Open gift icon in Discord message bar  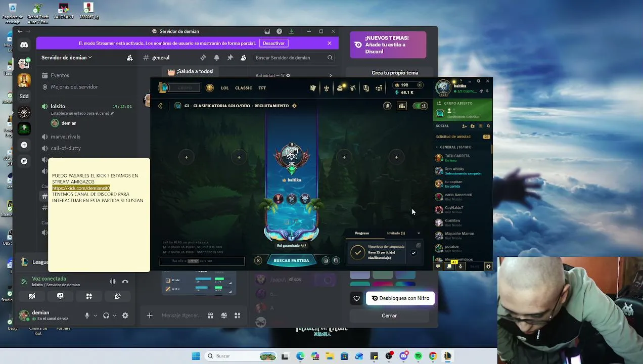[210, 315]
